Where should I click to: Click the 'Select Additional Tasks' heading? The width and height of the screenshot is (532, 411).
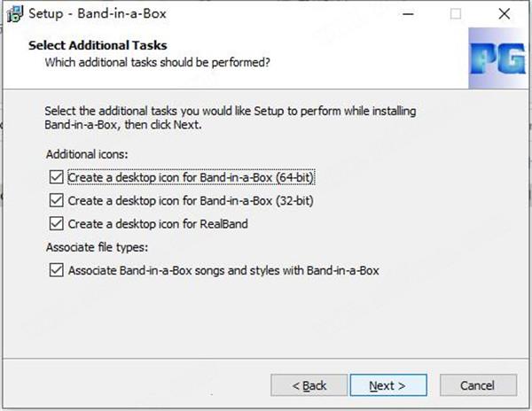tap(98, 45)
